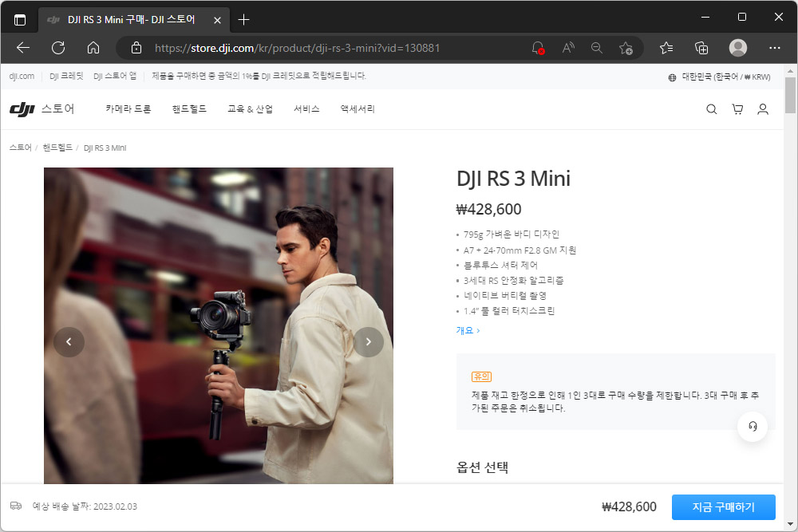Click the ₩428,600 price under title
Image resolution: width=798 pixels, height=532 pixels.
[488, 209]
